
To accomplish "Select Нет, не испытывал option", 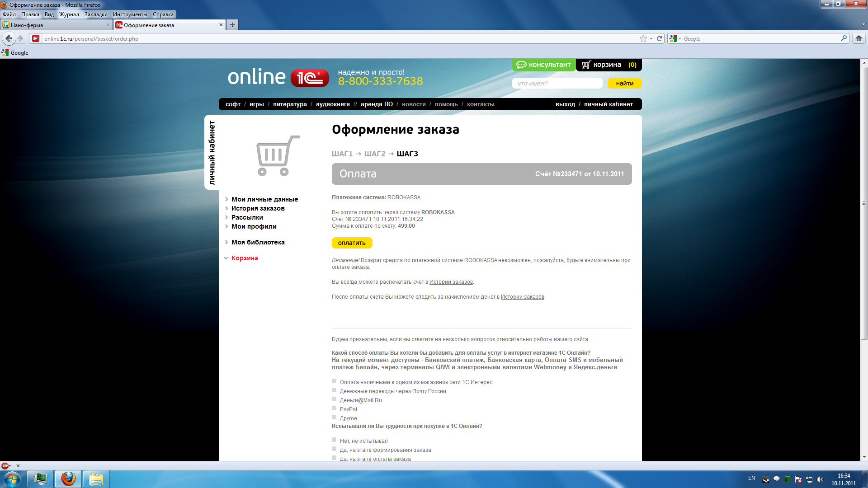I will click(334, 440).
